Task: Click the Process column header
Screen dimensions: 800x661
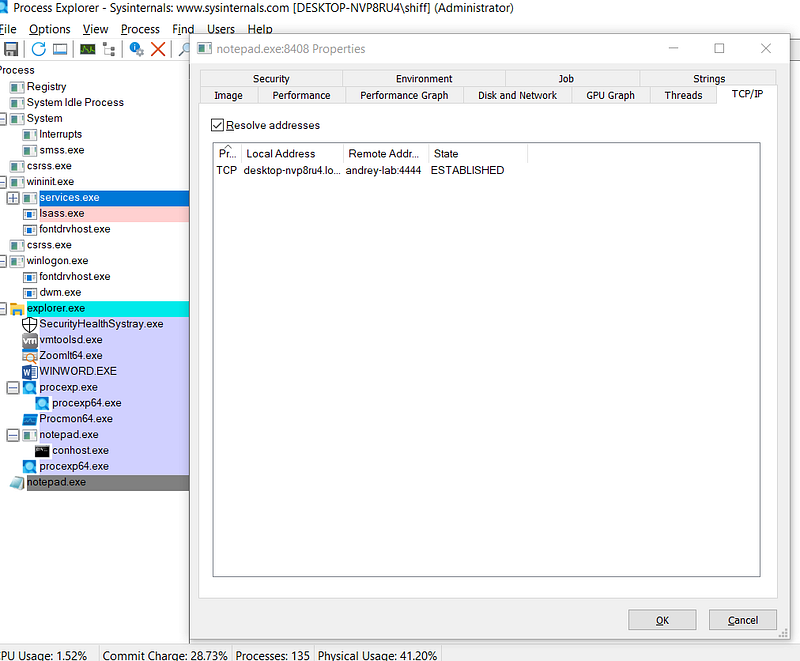Action: coord(17,70)
